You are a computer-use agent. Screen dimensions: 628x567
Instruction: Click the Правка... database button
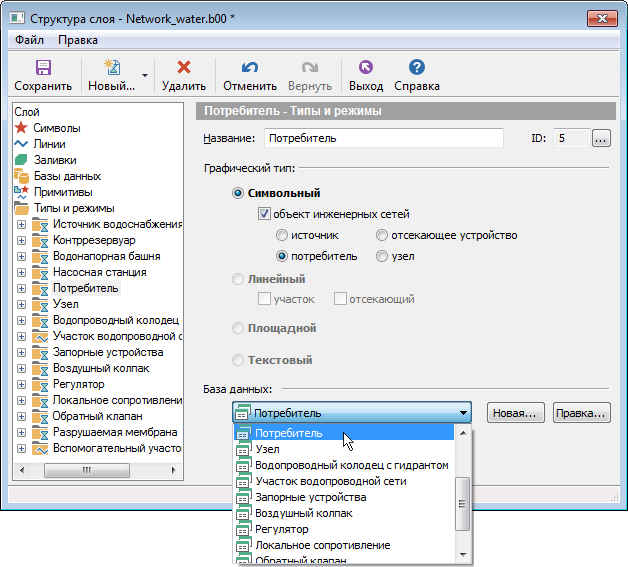581,413
